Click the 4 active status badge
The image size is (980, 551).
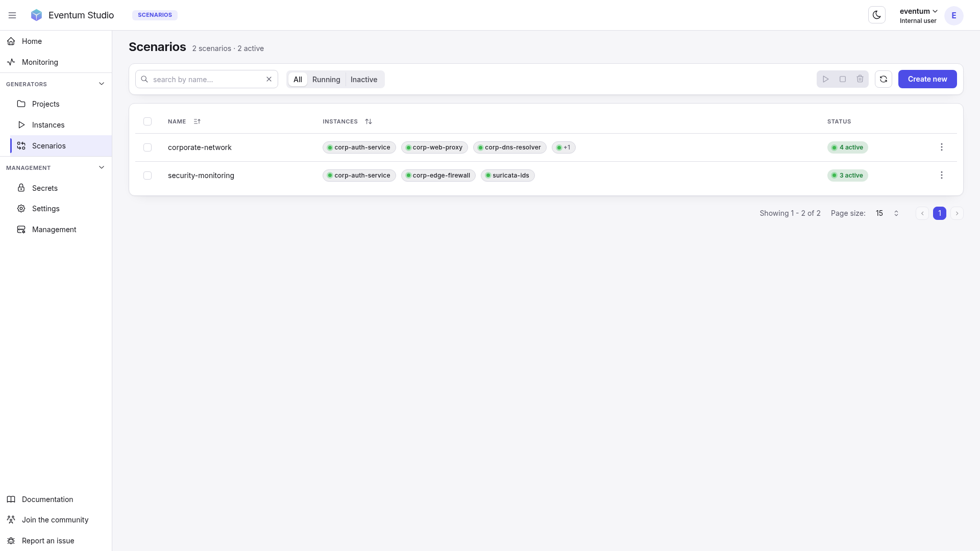pos(848,147)
